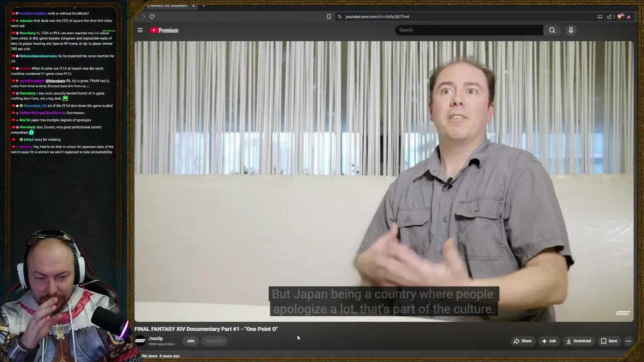The image size is (644, 362).
Task: Go to YouTube Premium home logo
Action: 164,30
